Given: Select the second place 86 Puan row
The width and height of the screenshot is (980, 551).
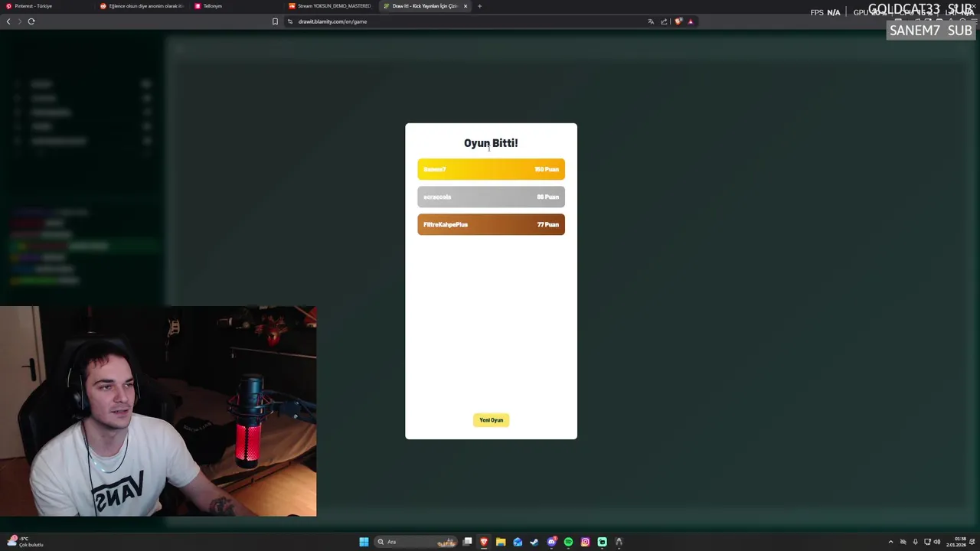Looking at the screenshot, I should [x=491, y=197].
